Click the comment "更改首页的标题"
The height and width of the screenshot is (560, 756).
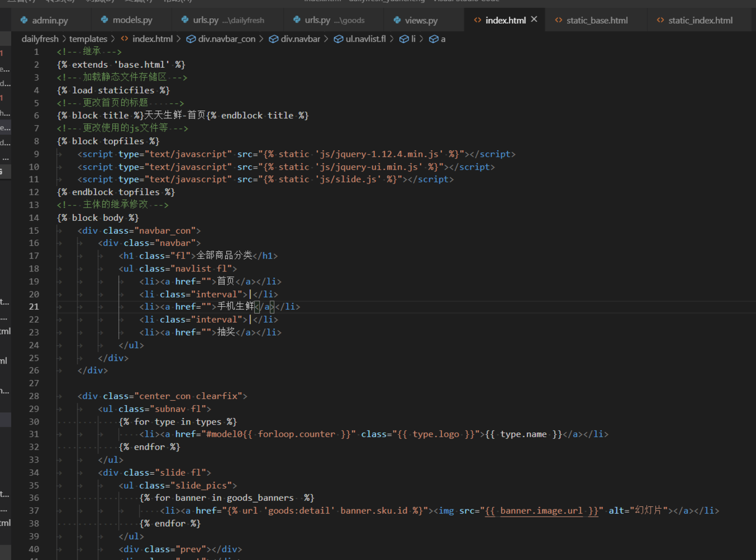pos(115,103)
